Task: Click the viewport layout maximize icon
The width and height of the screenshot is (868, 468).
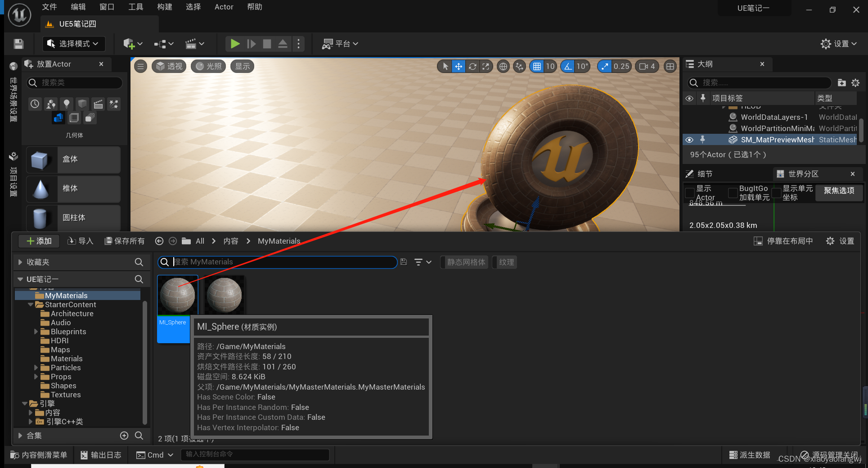Action: [670, 67]
